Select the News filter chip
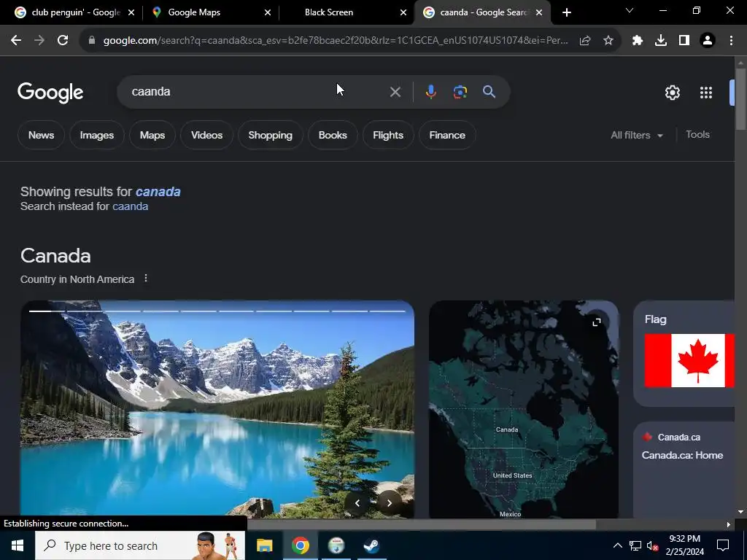The width and height of the screenshot is (747, 560). click(41, 135)
